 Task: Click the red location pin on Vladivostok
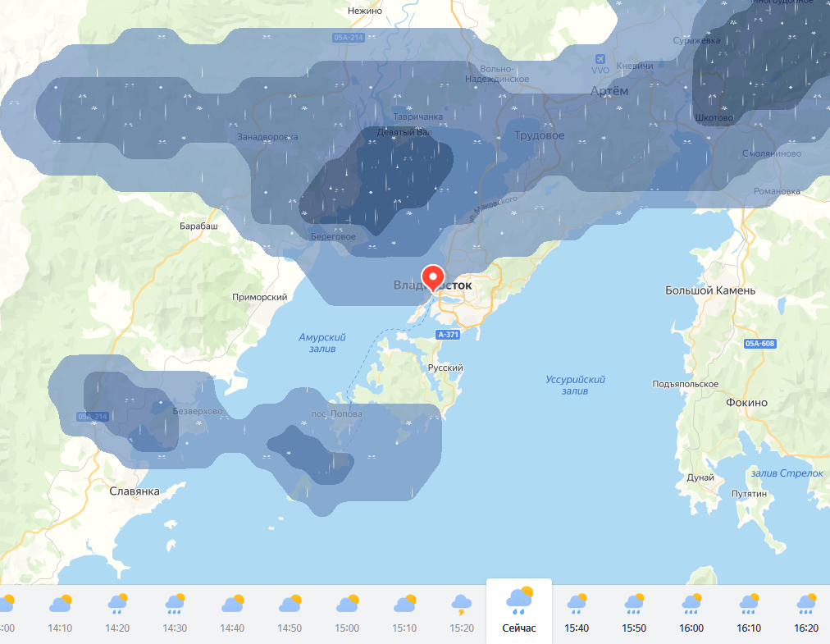(x=432, y=277)
